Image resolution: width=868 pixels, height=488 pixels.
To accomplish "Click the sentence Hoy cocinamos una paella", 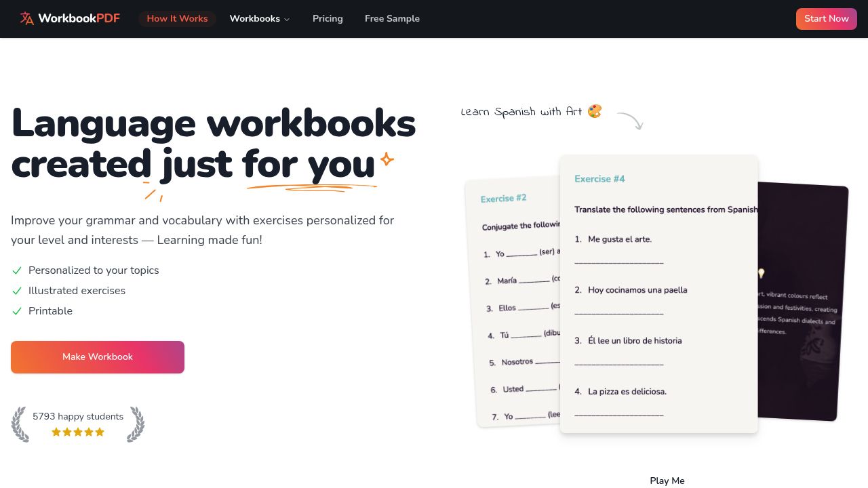I will [637, 290].
